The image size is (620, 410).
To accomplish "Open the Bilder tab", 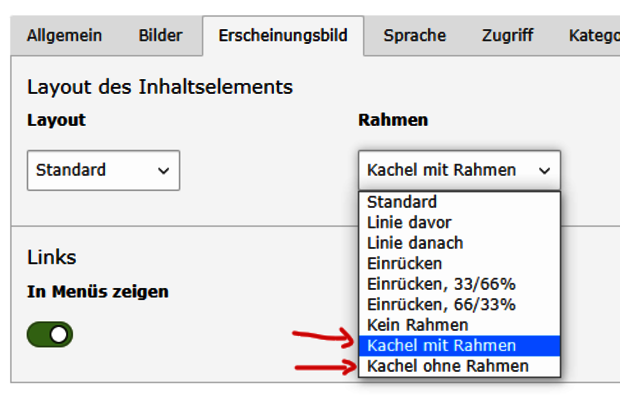I will (x=160, y=36).
